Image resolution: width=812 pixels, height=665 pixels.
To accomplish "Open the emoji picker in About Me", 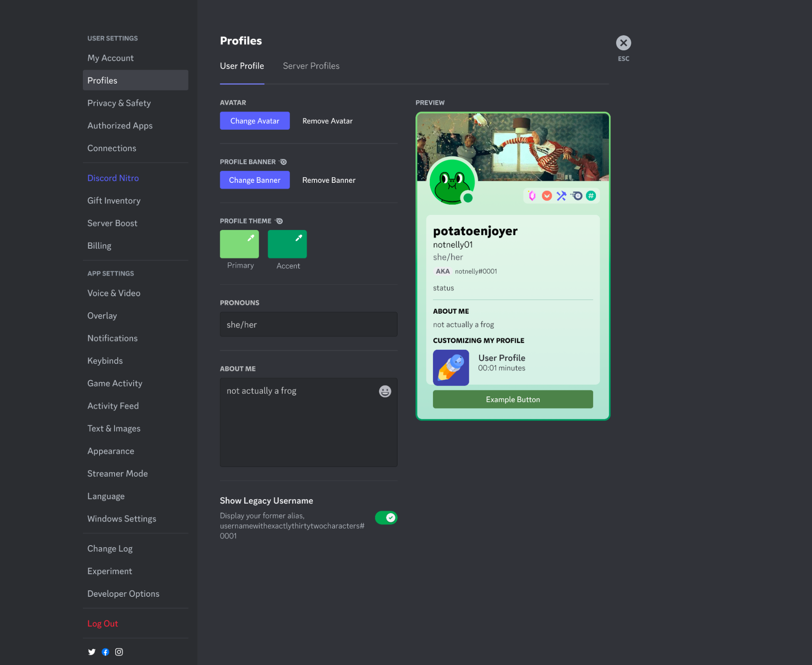I will pyautogui.click(x=384, y=391).
